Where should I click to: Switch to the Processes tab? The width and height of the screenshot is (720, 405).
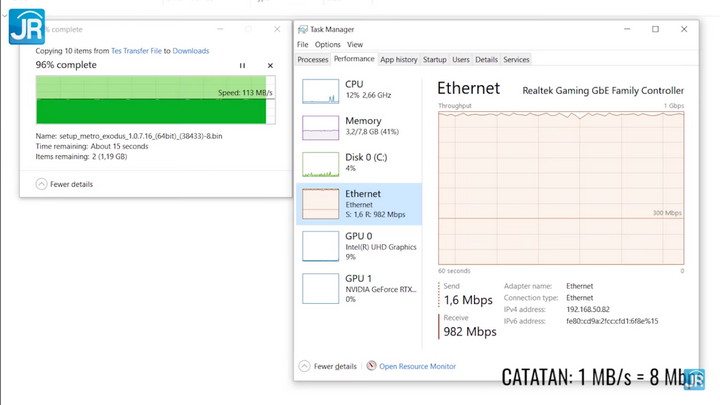313,60
